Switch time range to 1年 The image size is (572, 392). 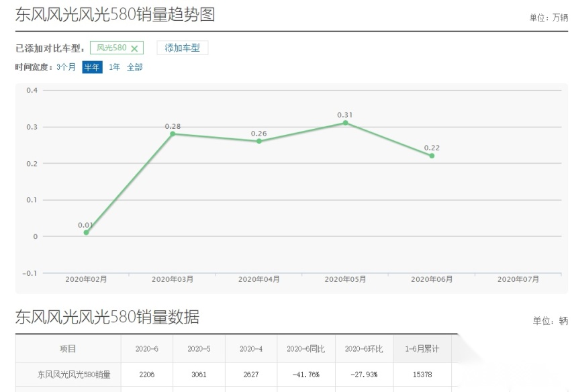114,67
